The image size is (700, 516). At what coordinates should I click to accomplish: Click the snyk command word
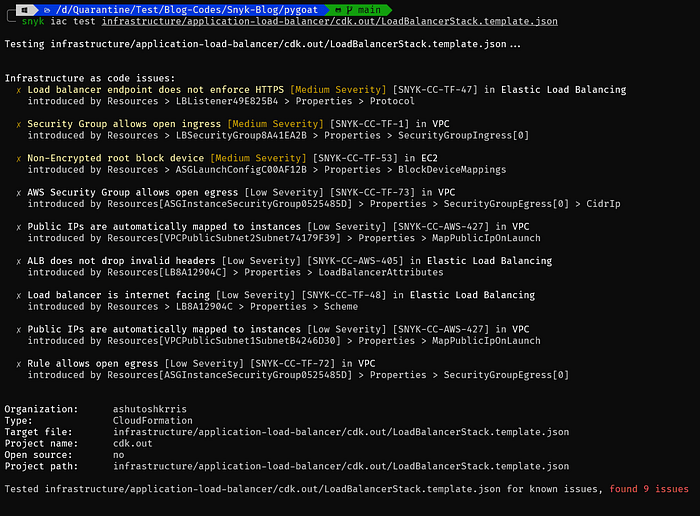33,21
